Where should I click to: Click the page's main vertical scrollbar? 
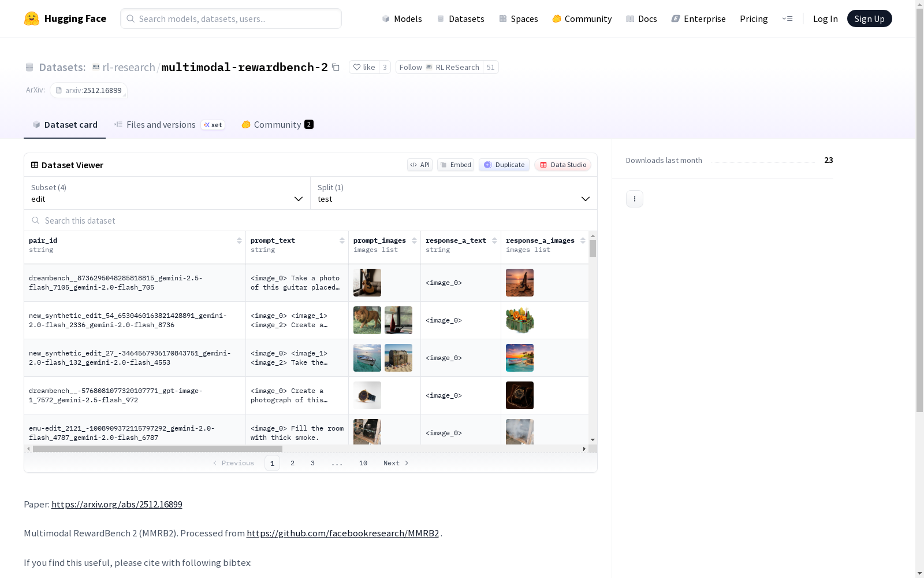(x=919, y=210)
